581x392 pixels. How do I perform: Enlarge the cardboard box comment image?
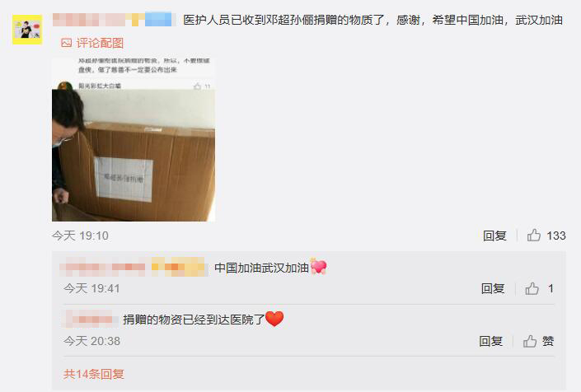pos(134,139)
